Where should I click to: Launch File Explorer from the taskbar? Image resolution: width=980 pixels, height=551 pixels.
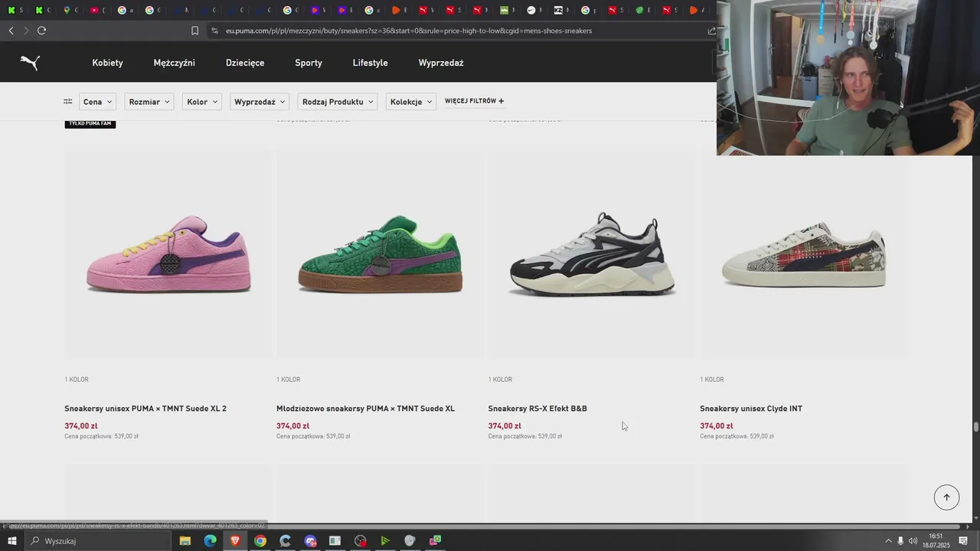(x=185, y=541)
